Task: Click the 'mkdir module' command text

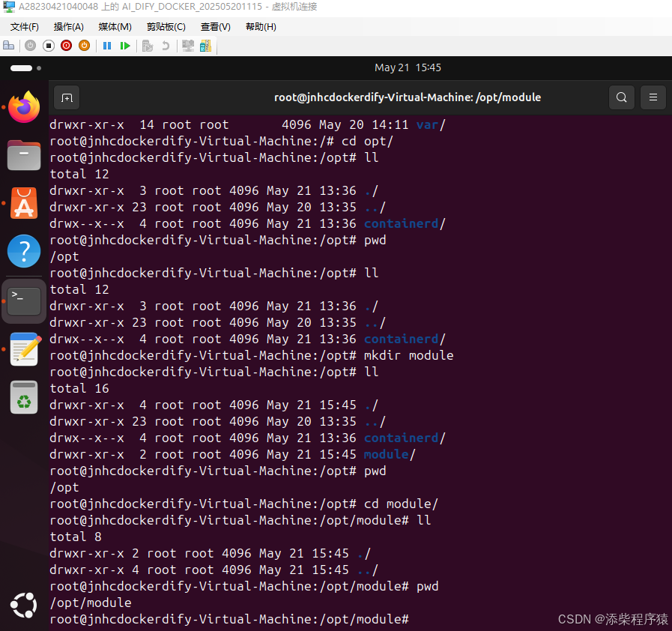Action: tap(408, 355)
